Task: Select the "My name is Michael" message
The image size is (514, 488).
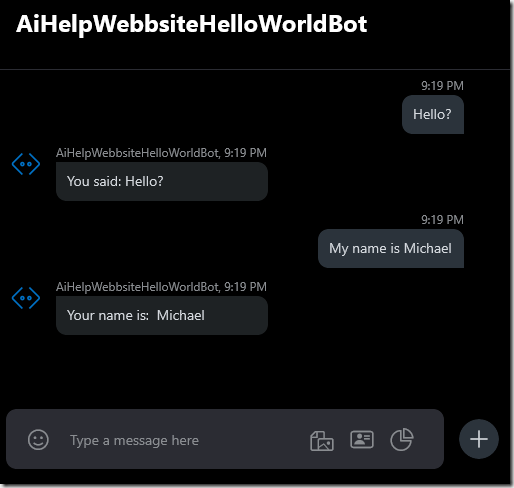Action: pos(391,248)
